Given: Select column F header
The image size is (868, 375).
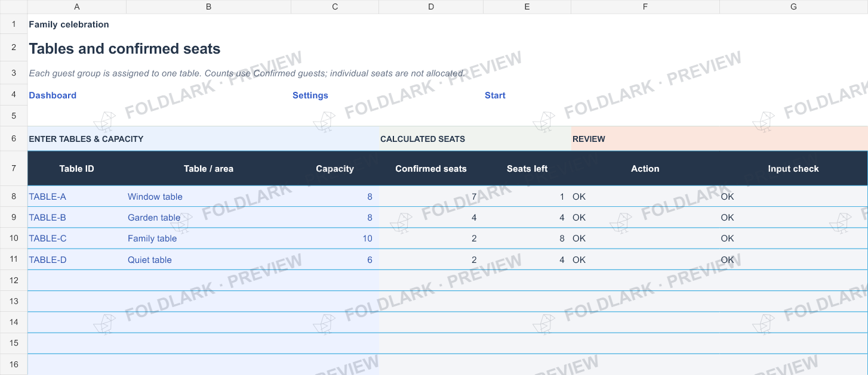Looking at the screenshot, I should 645,7.
